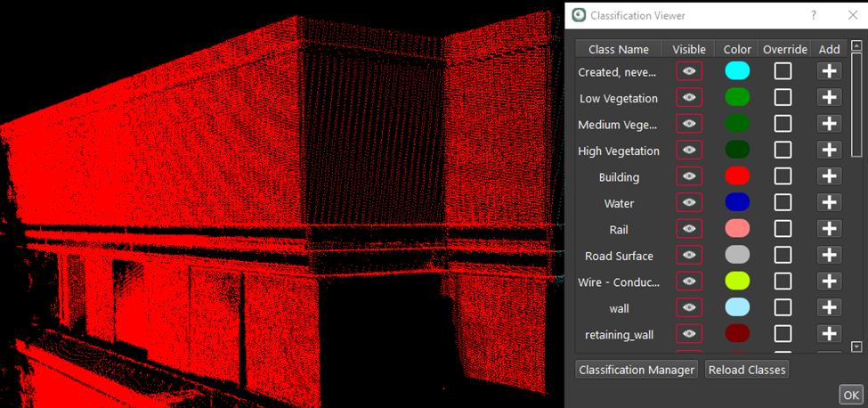Viewport: 868px width, 408px height.
Task: Click the plus icon for High Vegetation
Action: coord(829,151)
